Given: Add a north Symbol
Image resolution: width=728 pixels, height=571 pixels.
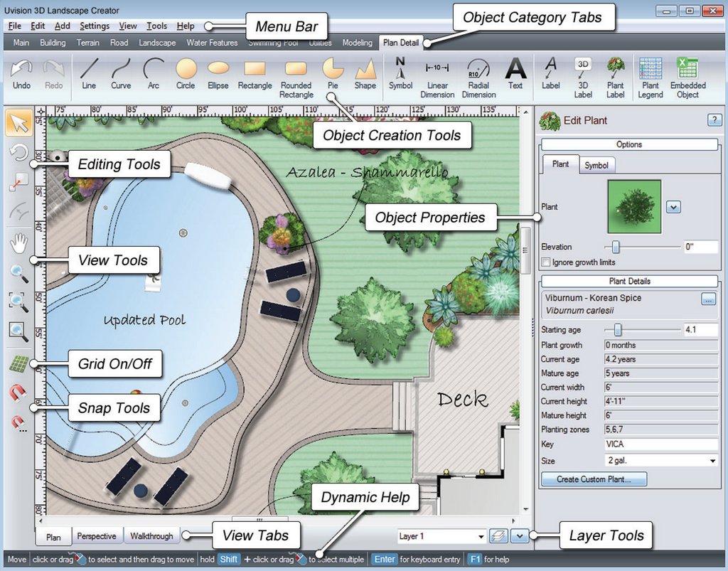Looking at the screenshot, I should pyautogui.click(x=400, y=74).
